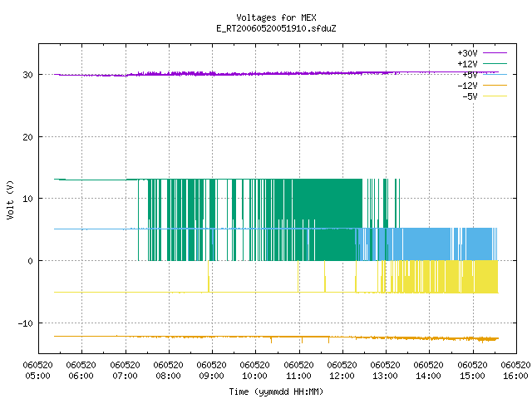Click the orange -12V legend line sample

click(495, 85)
